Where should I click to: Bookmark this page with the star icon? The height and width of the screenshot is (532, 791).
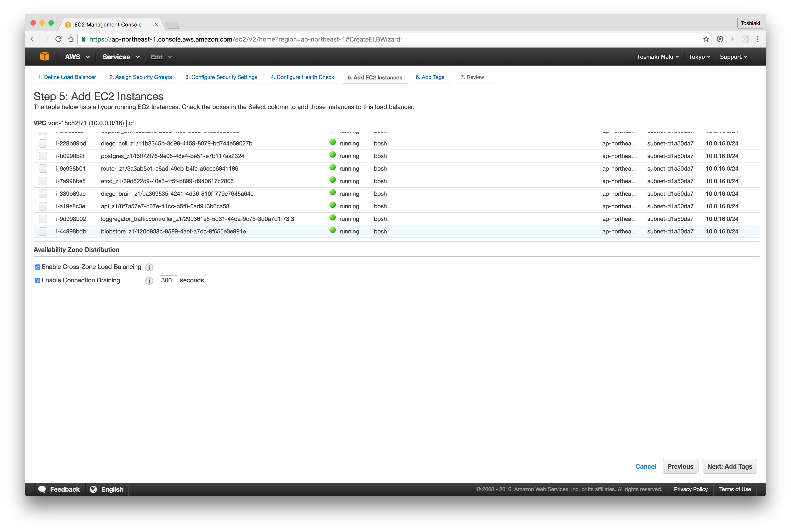[x=706, y=39]
